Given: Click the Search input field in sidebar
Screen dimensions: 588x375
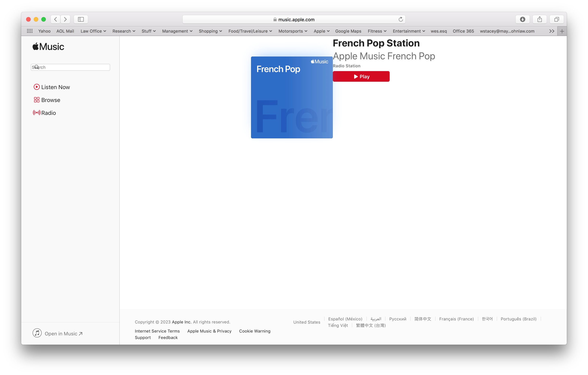Looking at the screenshot, I should point(71,67).
